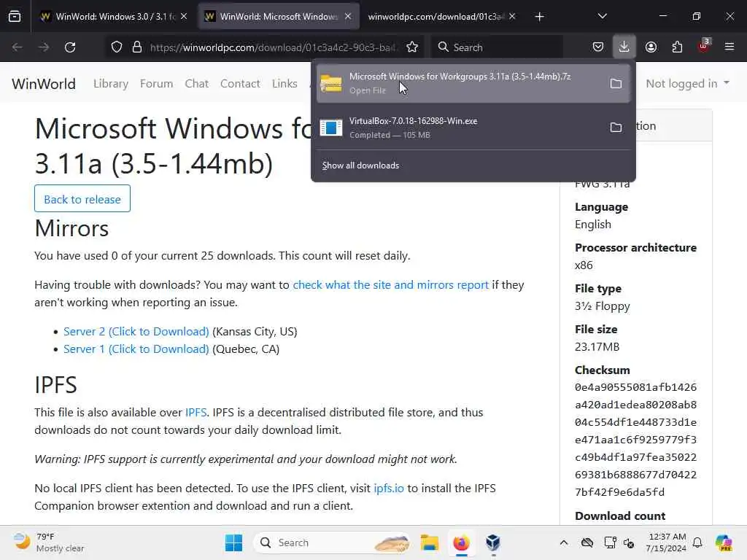This screenshot has width=747, height=560.
Task: Click the Copilot preview icon in taskbar
Action: (x=724, y=542)
